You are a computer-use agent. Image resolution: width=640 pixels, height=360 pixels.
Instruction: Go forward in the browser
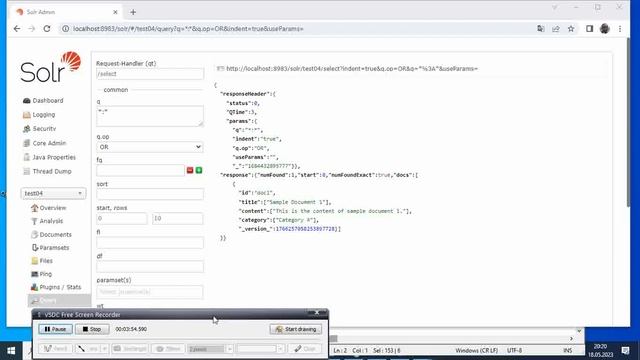coord(32,29)
